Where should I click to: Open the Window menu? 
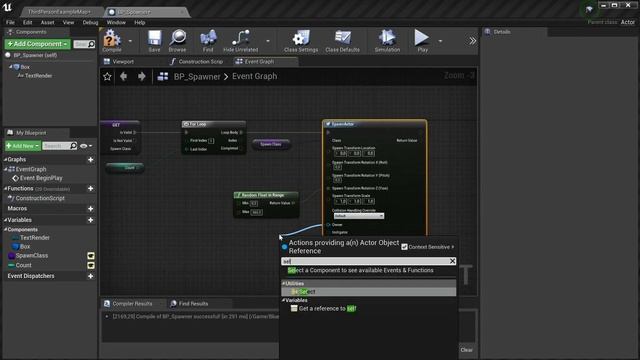point(116,22)
